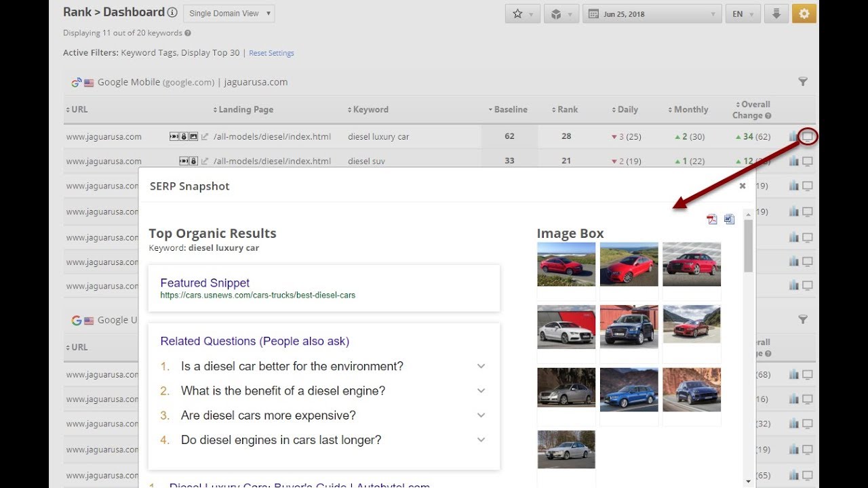
Task: Click keyword cell 'diesel luxury car'
Action: click(x=378, y=137)
